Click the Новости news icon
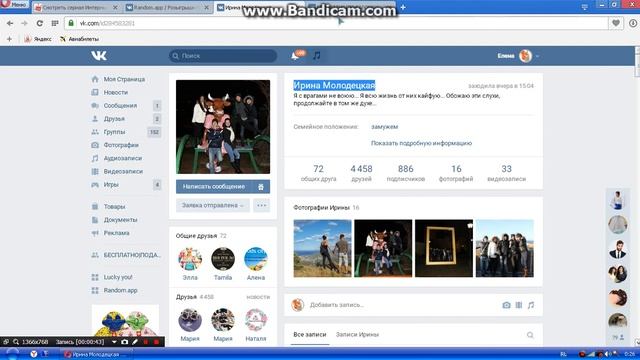This screenshot has height=360, width=640. (95, 92)
